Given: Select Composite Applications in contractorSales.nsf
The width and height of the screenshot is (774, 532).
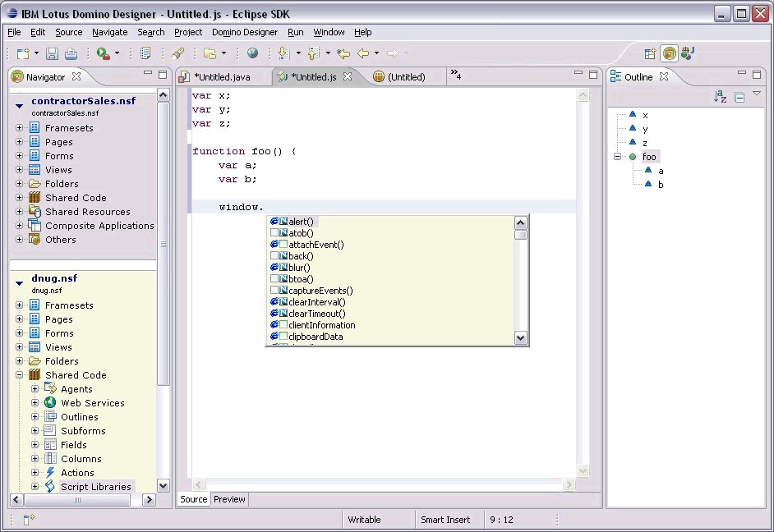Looking at the screenshot, I should (99, 226).
